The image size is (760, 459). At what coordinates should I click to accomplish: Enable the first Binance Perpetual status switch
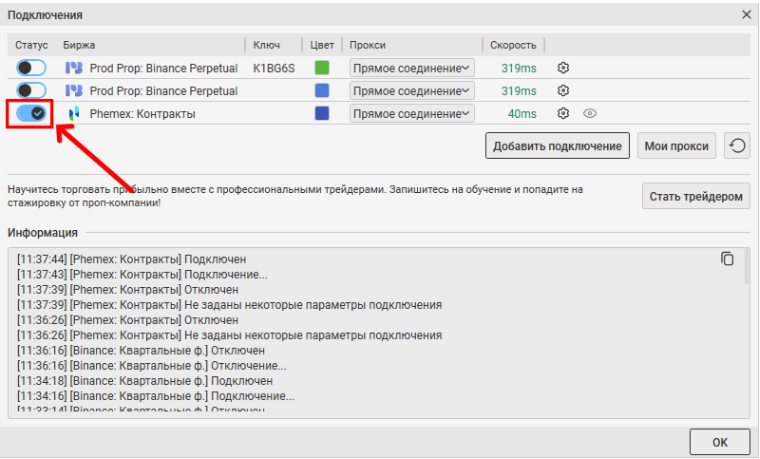[x=31, y=68]
